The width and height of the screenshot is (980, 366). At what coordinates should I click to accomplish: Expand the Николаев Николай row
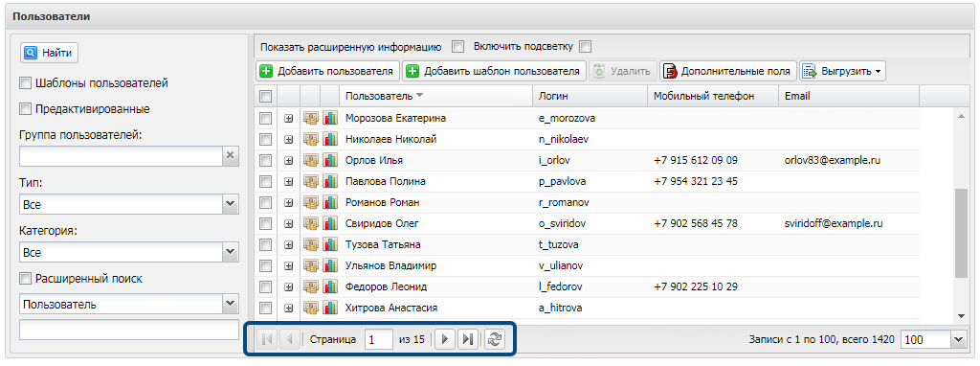(288, 140)
